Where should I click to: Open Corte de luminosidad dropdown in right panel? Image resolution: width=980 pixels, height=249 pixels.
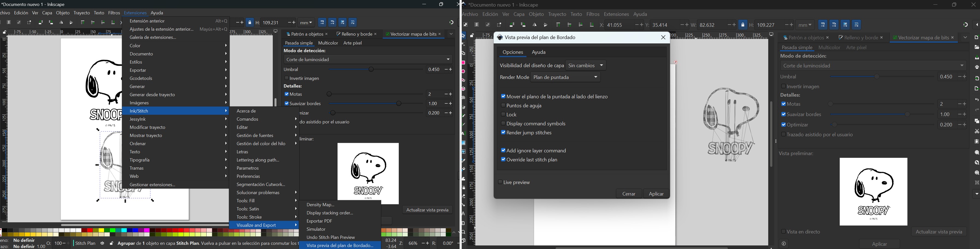click(x=873, y=66)
